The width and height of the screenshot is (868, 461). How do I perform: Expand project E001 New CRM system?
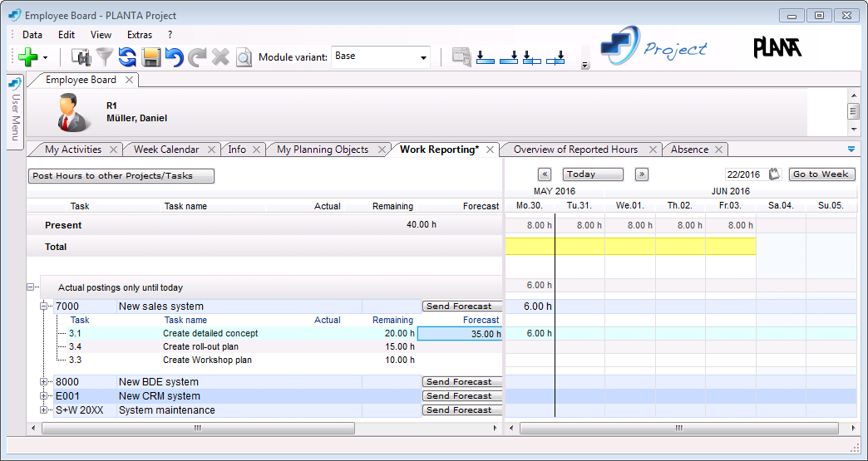(44, 396)
